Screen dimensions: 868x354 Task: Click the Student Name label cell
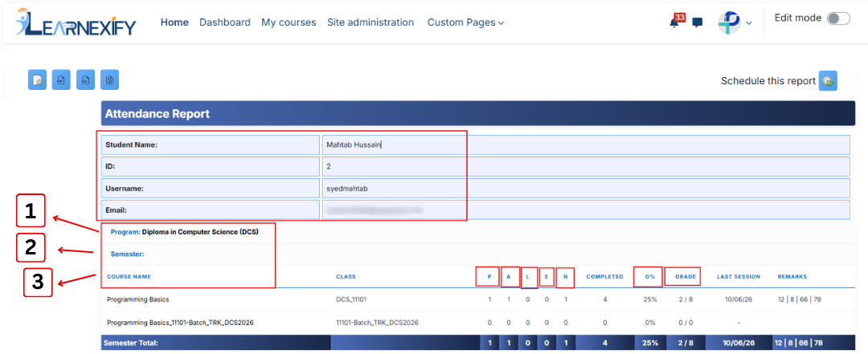[x=209, y=145]
